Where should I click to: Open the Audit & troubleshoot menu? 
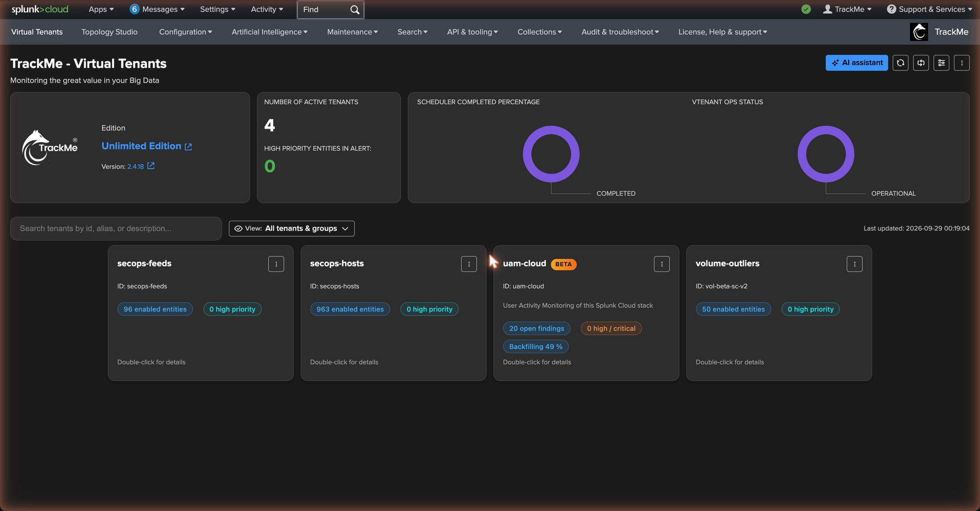coord(620,32)
